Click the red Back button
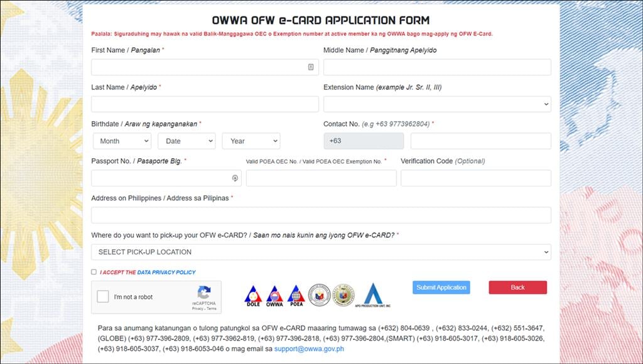The width and height of the screenshot is (643, 364). (x=517, y=287)
